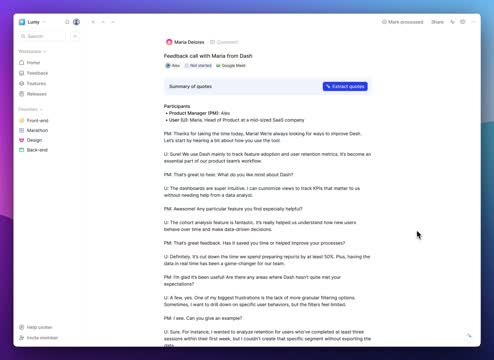Viewport: 494px width, 360px height.
Task: Click the first navigation arrow in top bar
Action: click(x=93, y=22)
